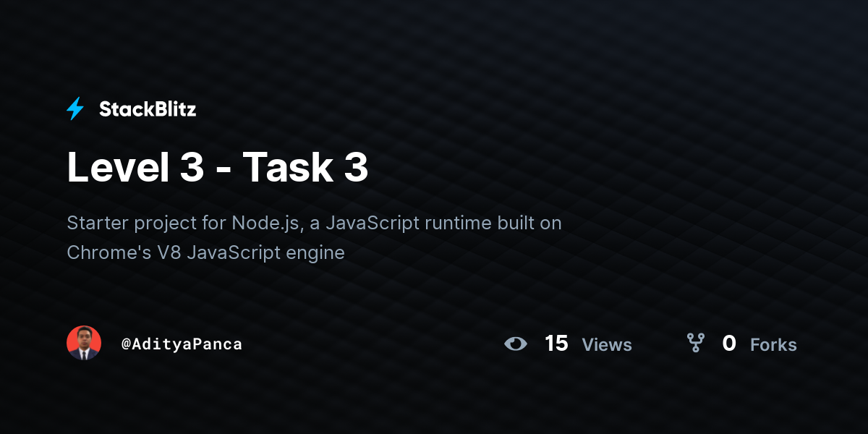The image size is (868, 434).
Task: Click the Task 3 portion of the title
Action: [305, 168]
